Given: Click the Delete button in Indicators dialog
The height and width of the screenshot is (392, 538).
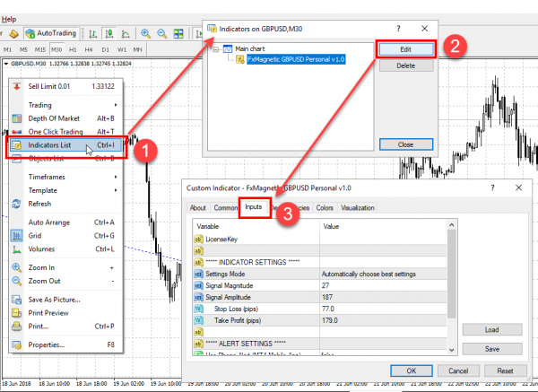Looking at the screenshot, I should 406,65.
